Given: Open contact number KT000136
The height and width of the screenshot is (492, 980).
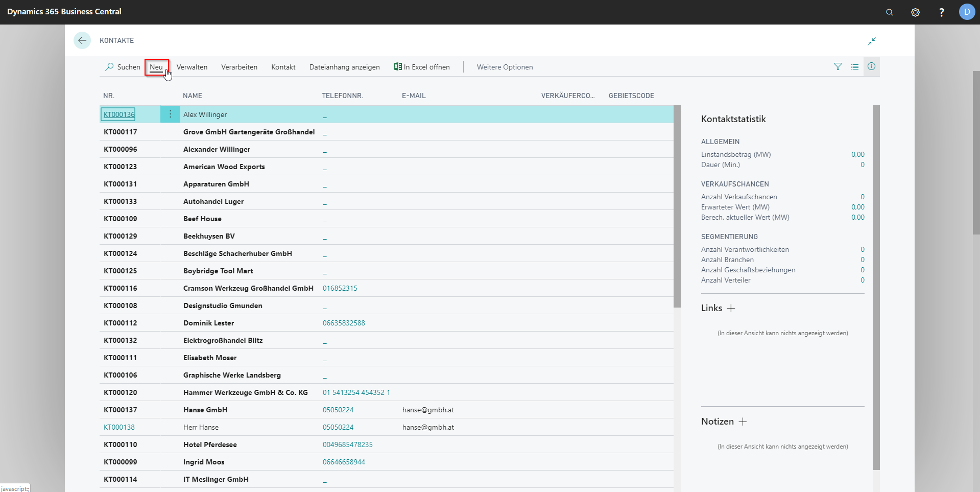Looking at the screenshot, I should [x=119, y=114].
